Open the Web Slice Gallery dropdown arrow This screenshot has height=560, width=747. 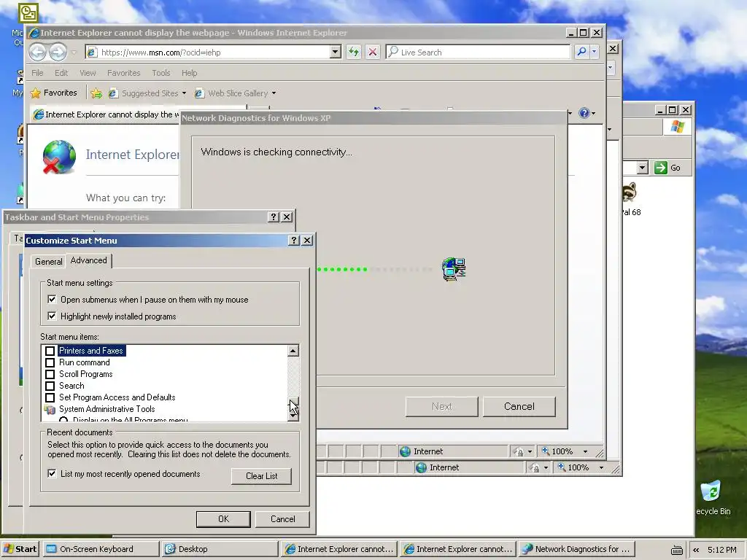point(274,93)
